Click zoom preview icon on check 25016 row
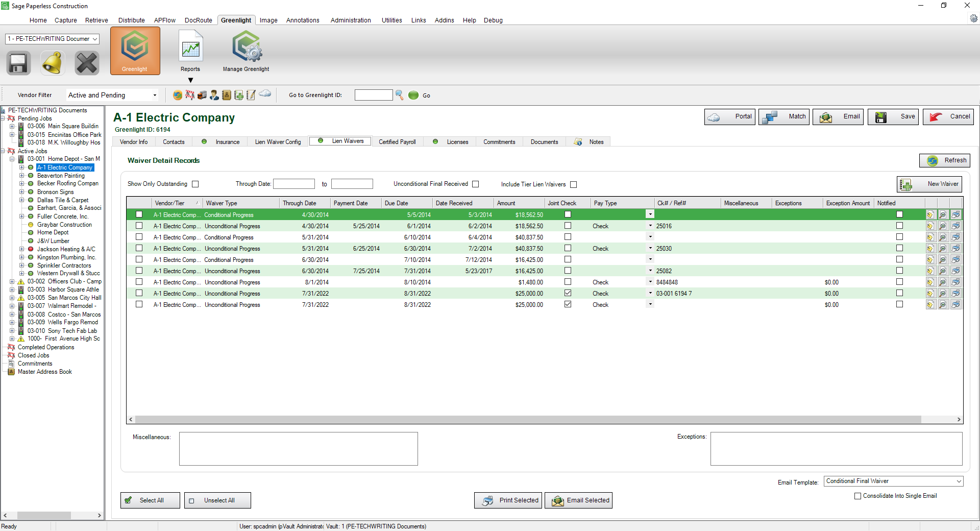This screenshot has height=531, width=980. [943, 226]
